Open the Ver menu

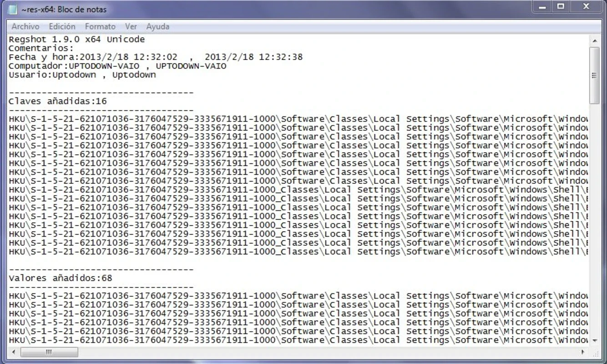tap(131, 27)
